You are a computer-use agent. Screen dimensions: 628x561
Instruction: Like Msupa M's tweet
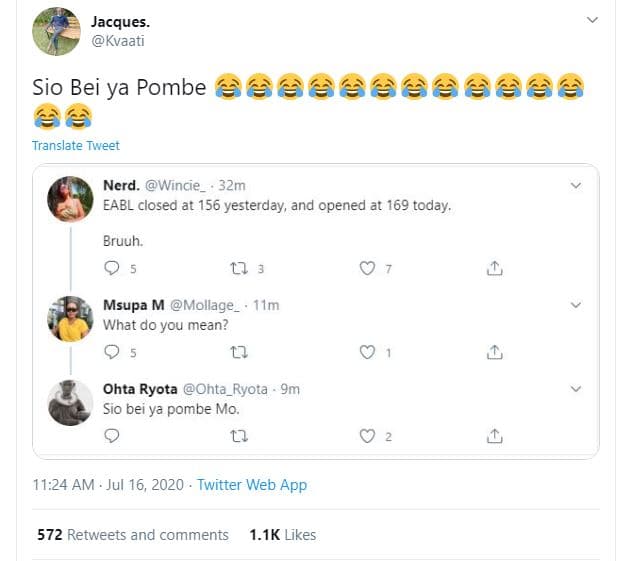[367, 352]
